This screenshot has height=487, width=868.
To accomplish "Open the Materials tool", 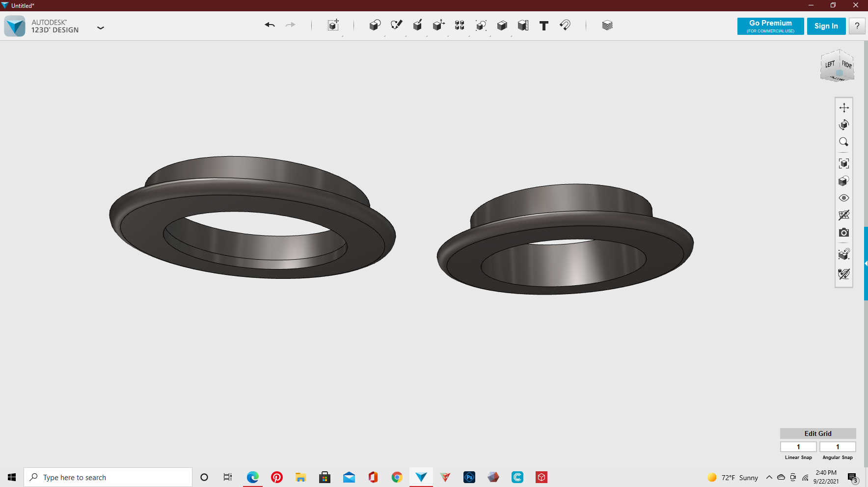I will coord(607,26).
